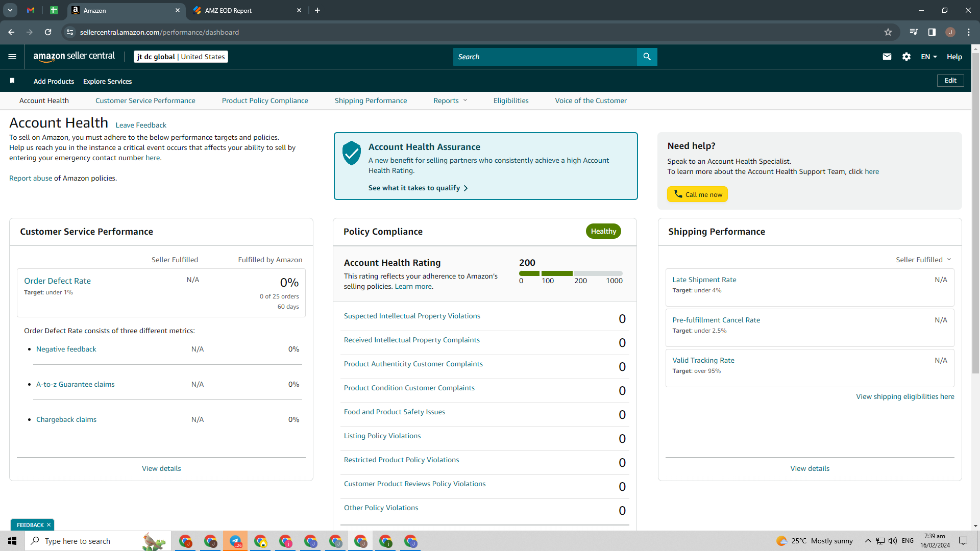Image resolution: width=980 pixels, height=551 pixels.
Task: Click the Amazon Seller Central logo
Action: click(x=74, y=57)
